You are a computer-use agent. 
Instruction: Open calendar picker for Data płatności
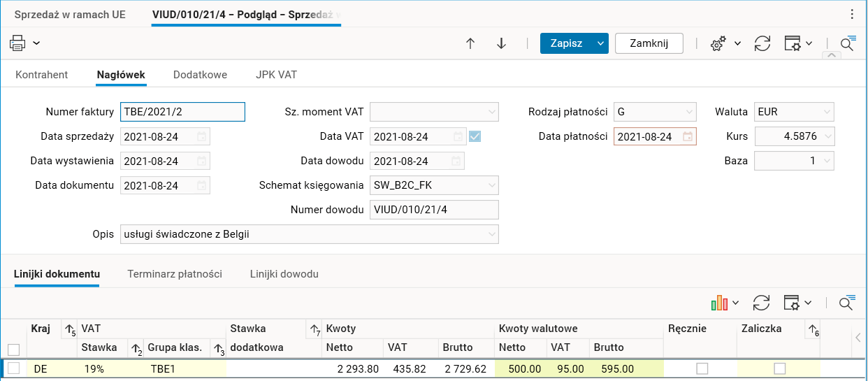[x=688, y=136]
